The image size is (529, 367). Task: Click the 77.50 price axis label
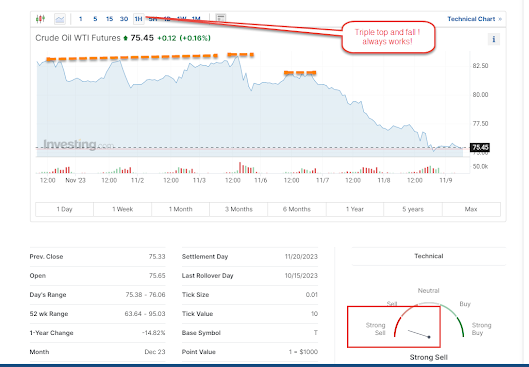(x=480, y=124)
